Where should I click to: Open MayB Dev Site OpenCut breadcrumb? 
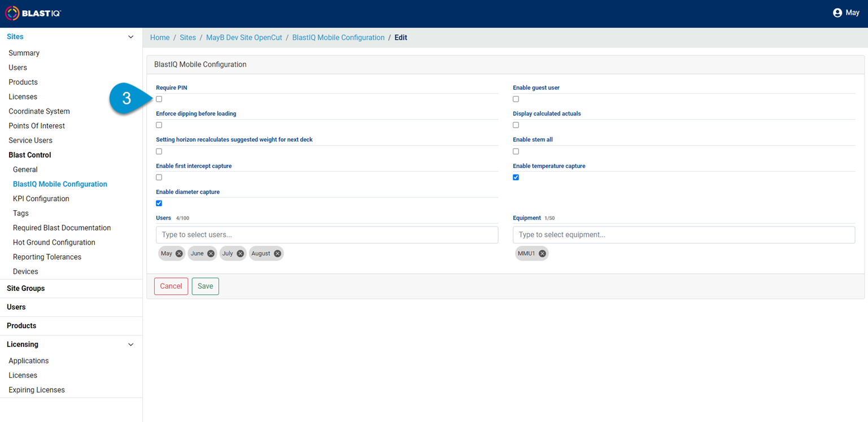tap(244, 37)
